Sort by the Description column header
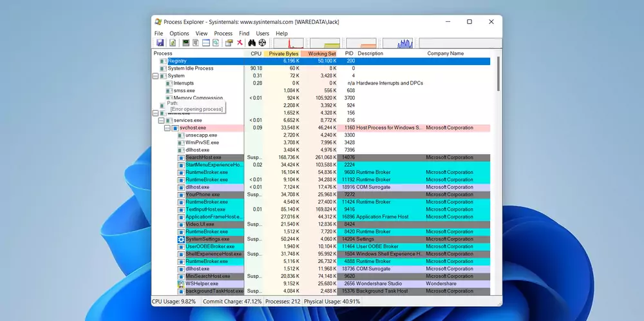The width and height of the screenshot is (644, 321). tap(391, 53)
